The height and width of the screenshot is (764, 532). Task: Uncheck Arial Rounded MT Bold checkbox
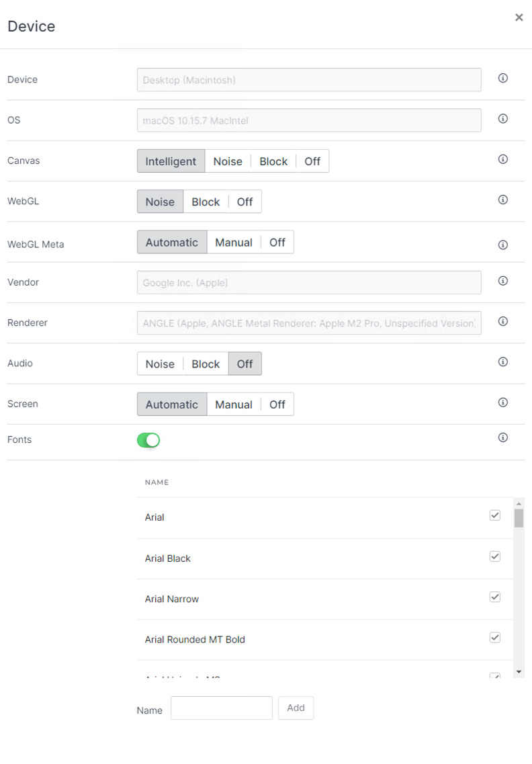coord(494,637)
